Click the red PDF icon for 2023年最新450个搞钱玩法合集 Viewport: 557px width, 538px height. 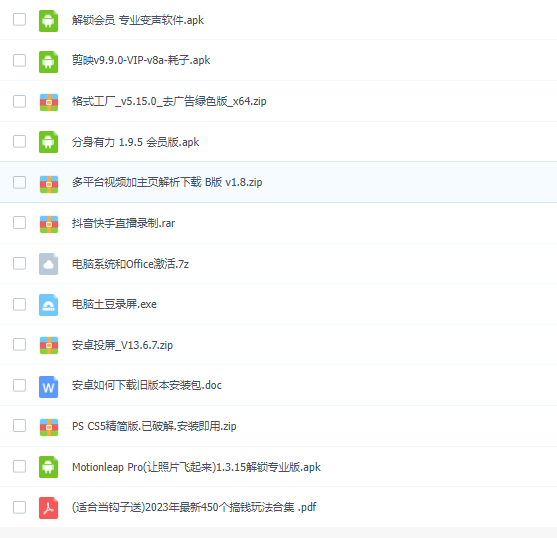(x=48, y=508)
